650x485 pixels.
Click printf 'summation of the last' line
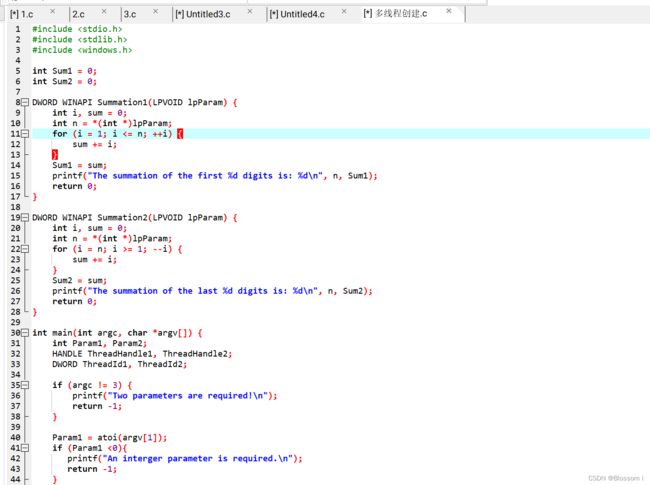pos(212,291)
